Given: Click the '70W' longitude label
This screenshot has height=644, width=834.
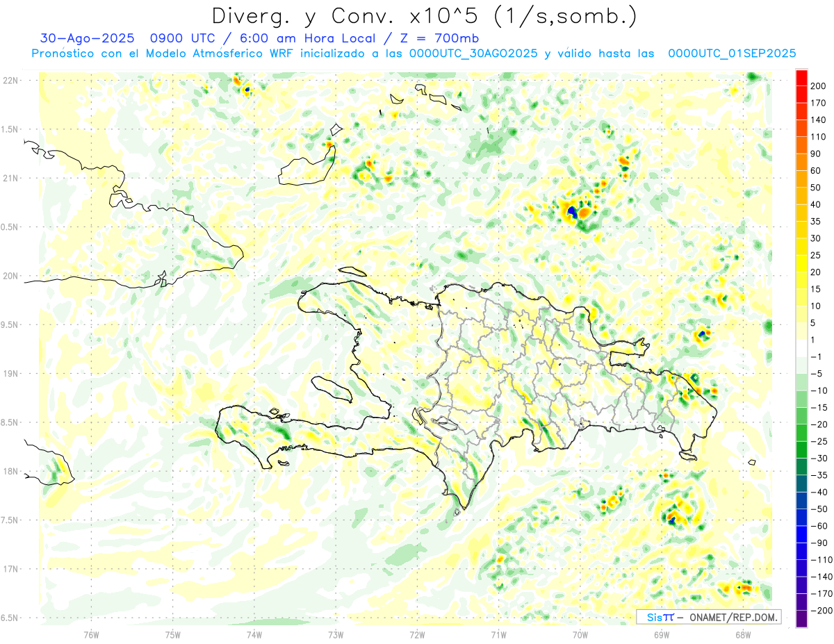Looking at the screenshot, I should (580, 634).
